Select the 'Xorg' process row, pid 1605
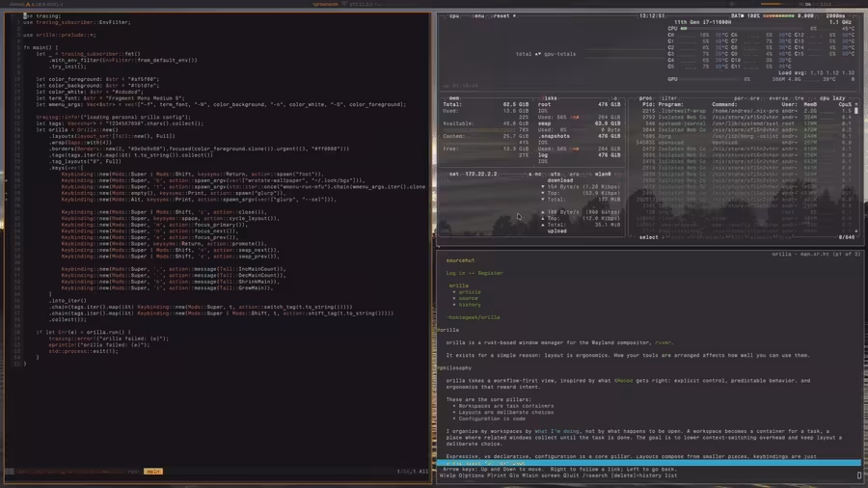The height and width of the screenshot is (488, 868). coord(744,136)
